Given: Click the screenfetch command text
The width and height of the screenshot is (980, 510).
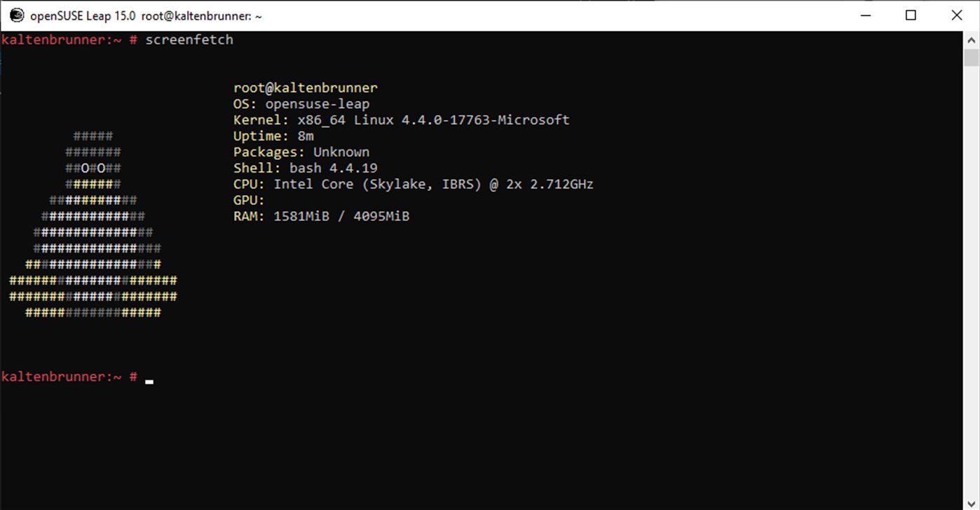Looking at the screenshot, I should point(189,40).
